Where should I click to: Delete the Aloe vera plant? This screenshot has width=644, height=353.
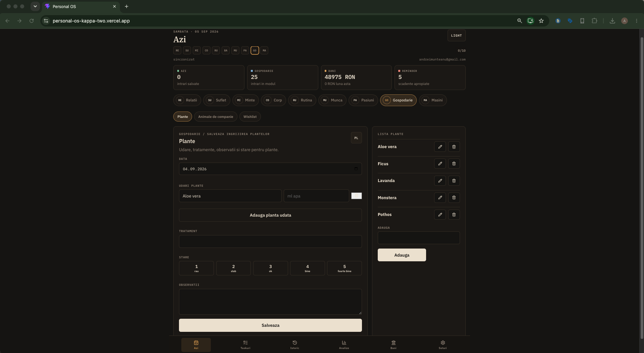[x=454, y=147]
